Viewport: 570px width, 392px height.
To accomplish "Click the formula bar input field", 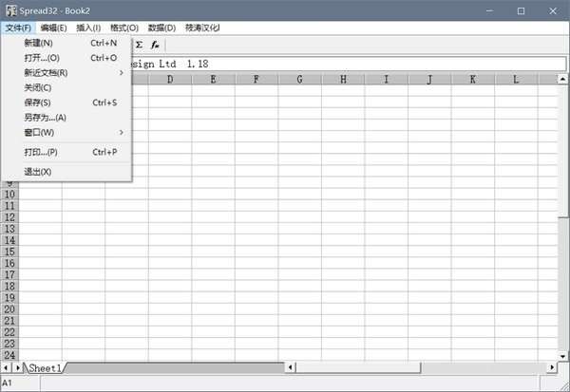I will click(x=349, y=64).
